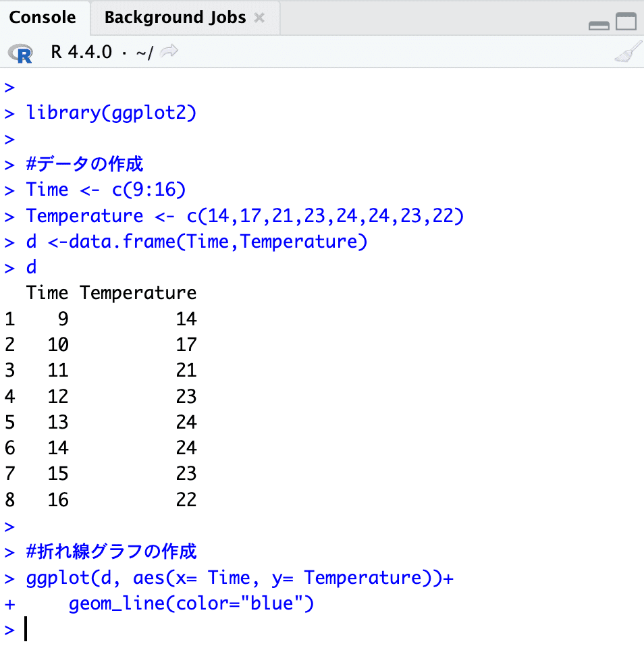
Task: Click the #データの作成 comment line
Action: pos(85,164)
